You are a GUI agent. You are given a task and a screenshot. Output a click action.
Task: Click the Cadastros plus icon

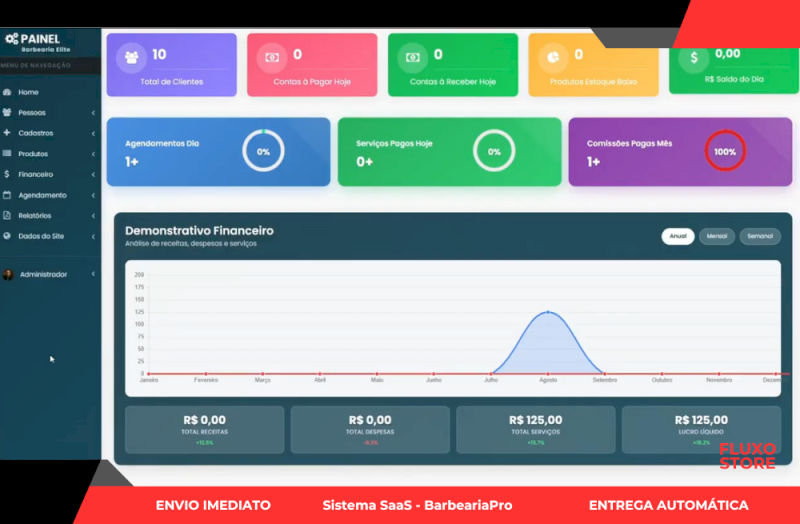(8, 133)
